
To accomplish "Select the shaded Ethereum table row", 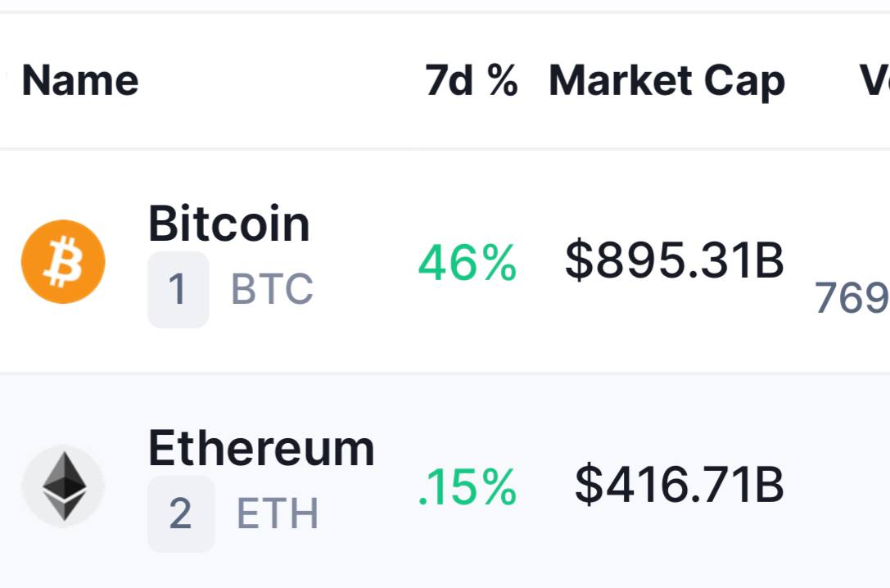I will coord(445,482).
